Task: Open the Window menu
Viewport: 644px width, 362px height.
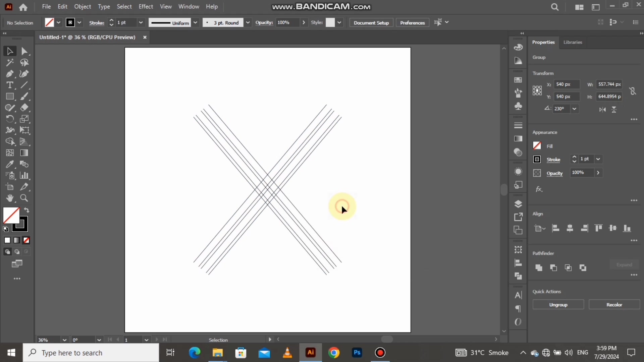Action: [x=189, y=7]
